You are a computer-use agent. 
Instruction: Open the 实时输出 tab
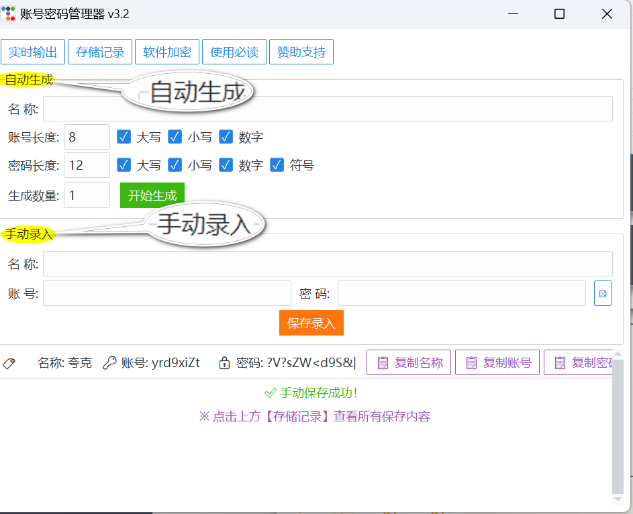tap(33, 52)
